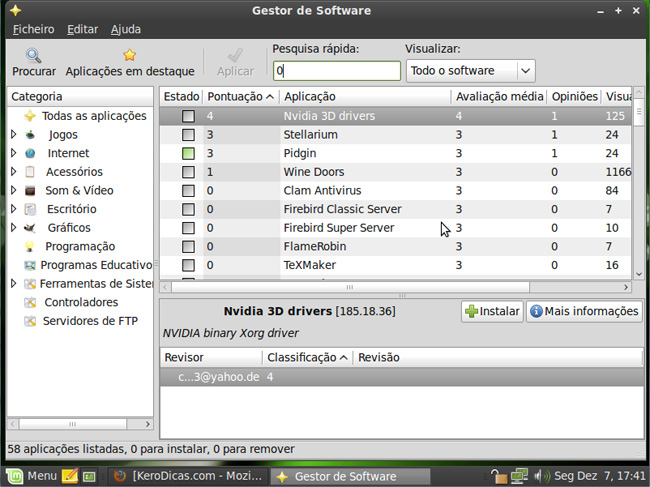Open the Linux Mint Menu logo
Image resolution: width=650 pixels, height=487 pixels.
pos(14,477)
